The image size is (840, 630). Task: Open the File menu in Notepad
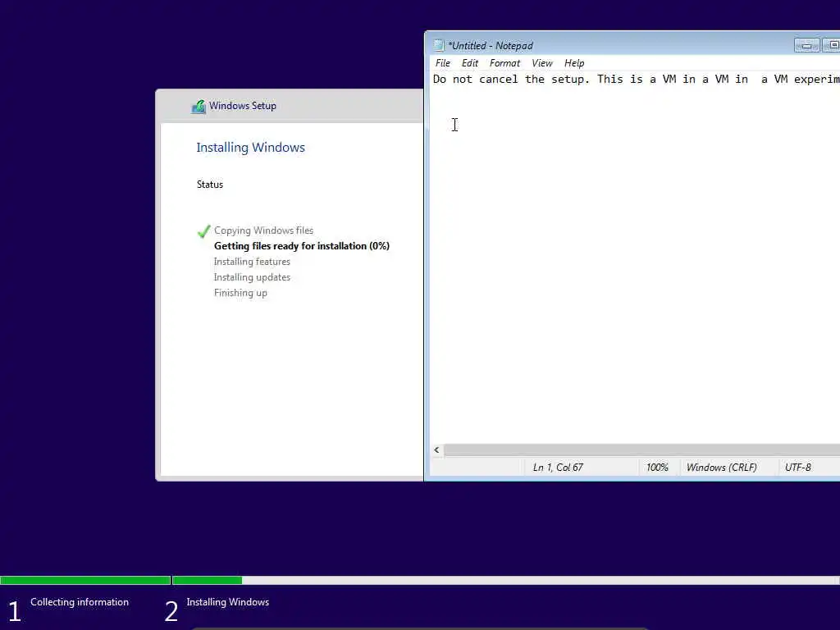tap(442, 63)
